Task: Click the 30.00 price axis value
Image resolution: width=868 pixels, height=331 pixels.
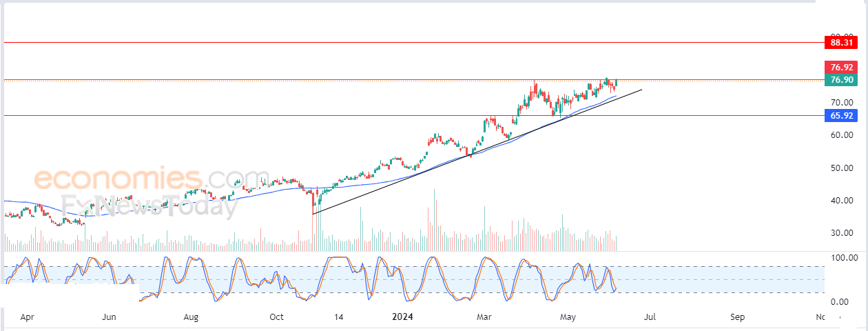Action: tap(843, 233)
